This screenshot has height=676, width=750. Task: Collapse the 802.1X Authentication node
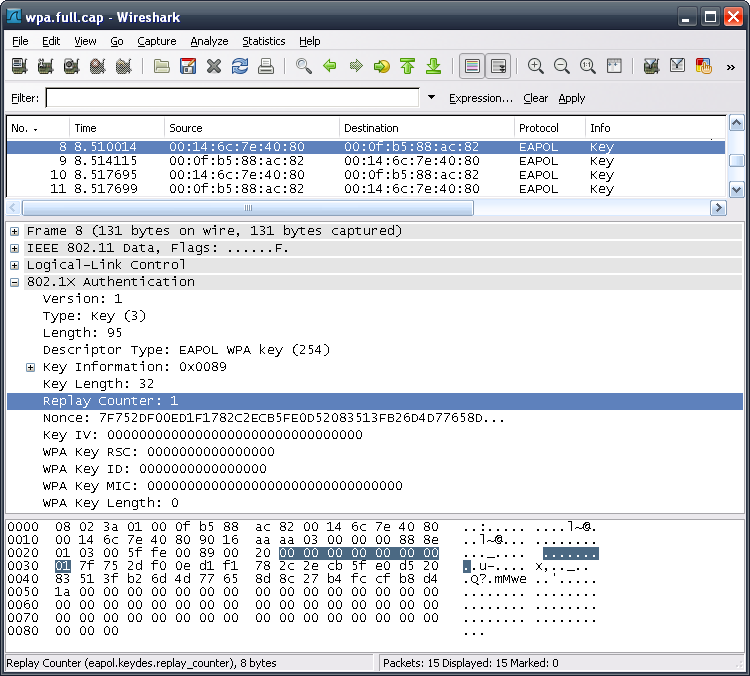15,282
